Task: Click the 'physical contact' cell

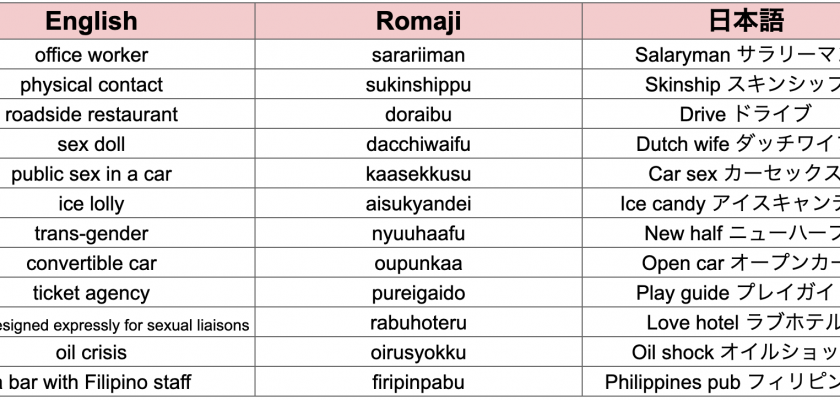Action: click(91, 85)
